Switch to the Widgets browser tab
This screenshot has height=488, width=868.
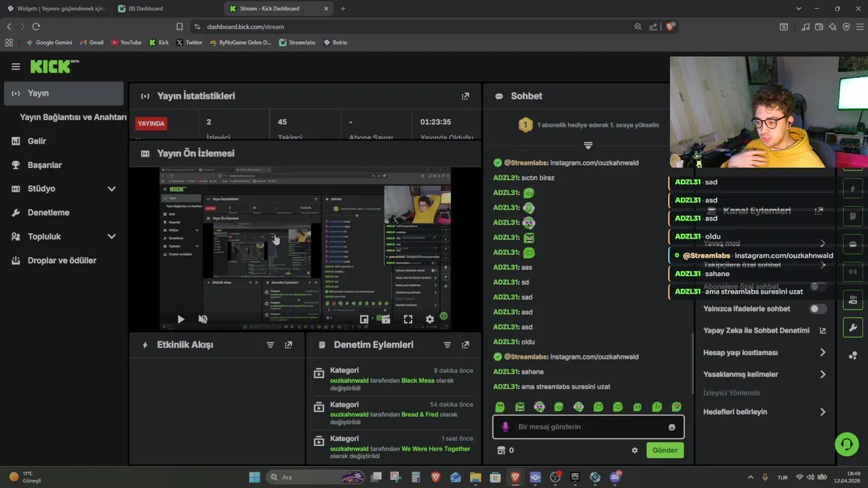pos(56,9)
